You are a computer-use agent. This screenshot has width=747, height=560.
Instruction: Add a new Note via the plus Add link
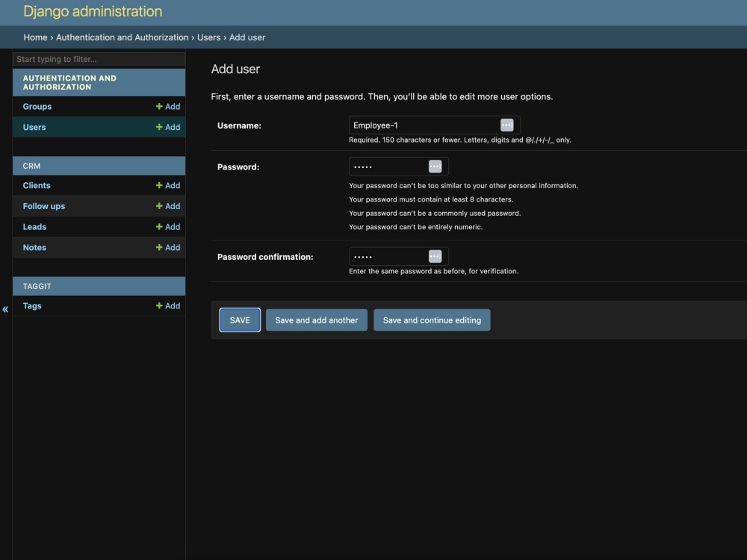(x=167, y=248)
